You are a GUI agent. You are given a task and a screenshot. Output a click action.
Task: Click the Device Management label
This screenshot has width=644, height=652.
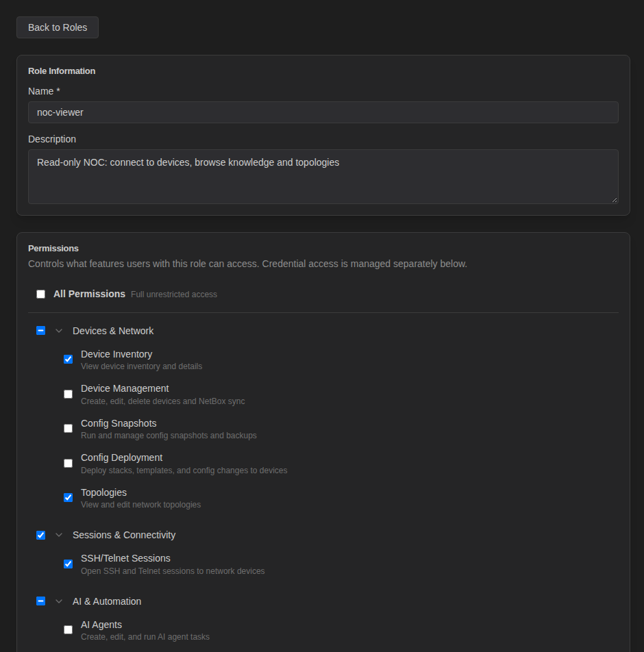pos(125,389)
